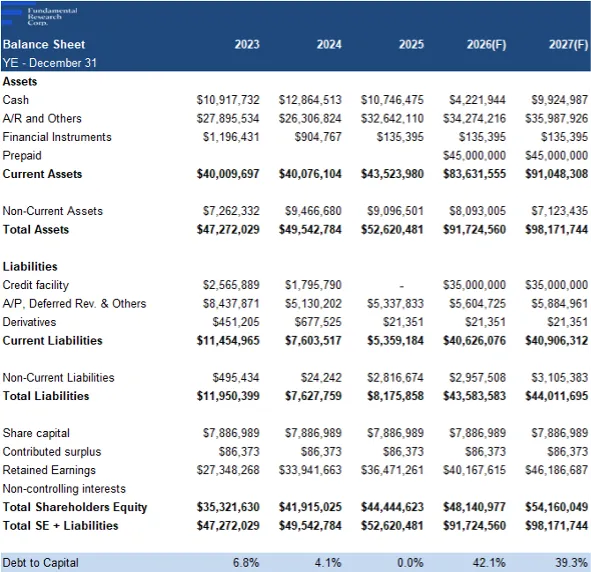The image size is (592, 572).
Task: Select the Liabilities section heading
Action: [x=30, y=267]
